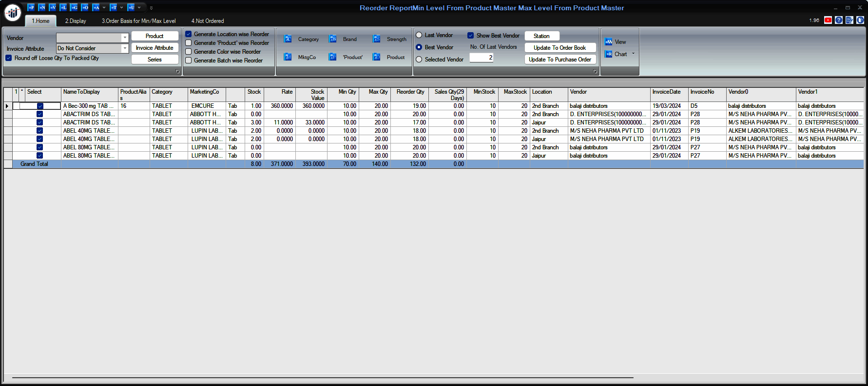
Task: Click the 'L' quick access toolbar icon
Action: click(x=63, y=7)
